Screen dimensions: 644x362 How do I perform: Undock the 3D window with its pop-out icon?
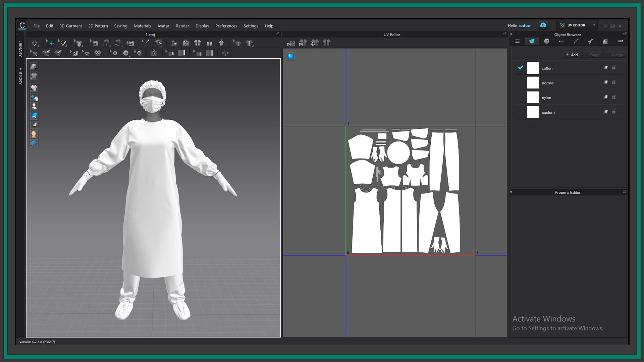[x=277, y=34]
